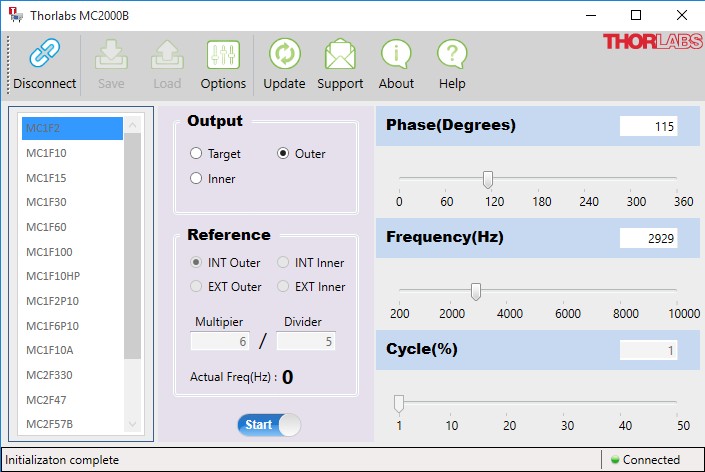Select MC2F330 blade in the list

[72, 375]
